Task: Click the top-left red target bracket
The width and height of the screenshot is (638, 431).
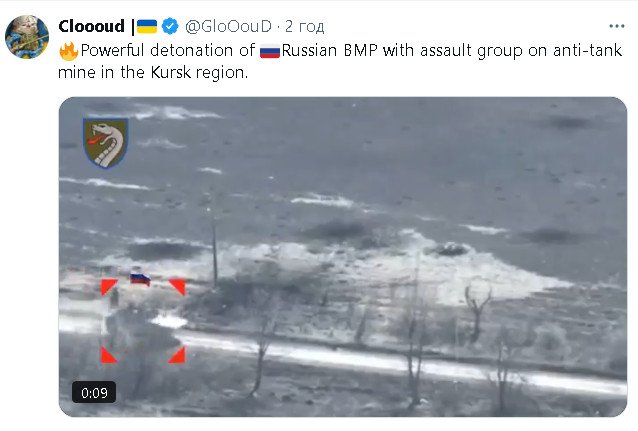Action: point(108,287)
